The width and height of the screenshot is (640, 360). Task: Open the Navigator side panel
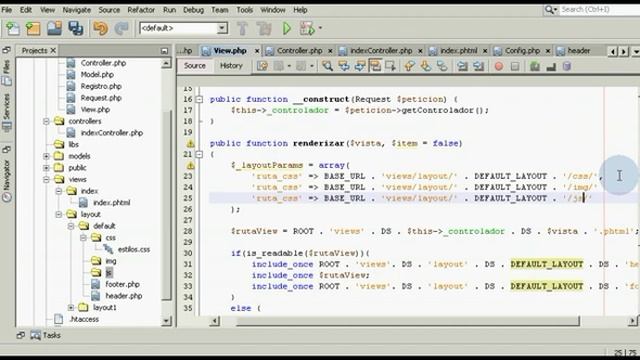[7, 180]
